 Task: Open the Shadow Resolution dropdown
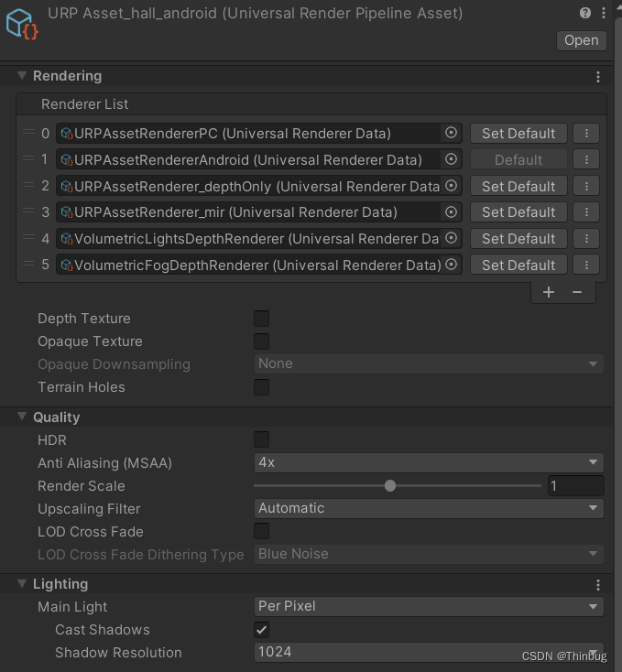pos(429,652)
